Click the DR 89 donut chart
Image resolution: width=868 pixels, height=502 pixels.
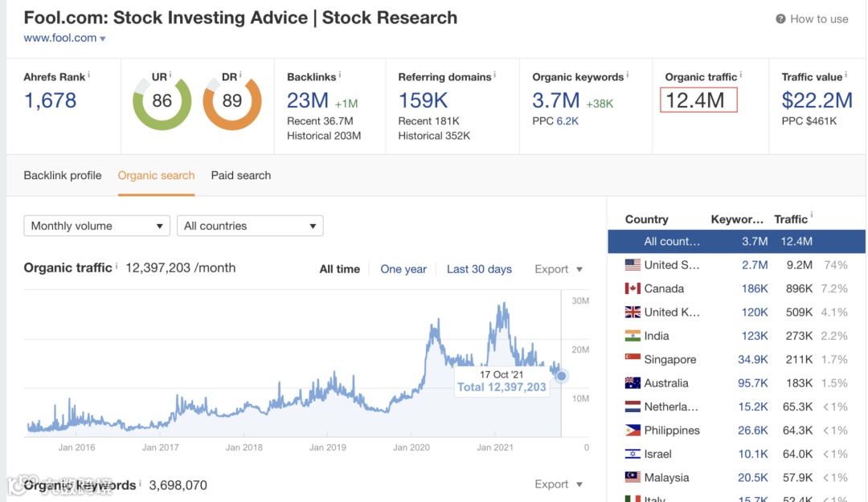[232, 101]
